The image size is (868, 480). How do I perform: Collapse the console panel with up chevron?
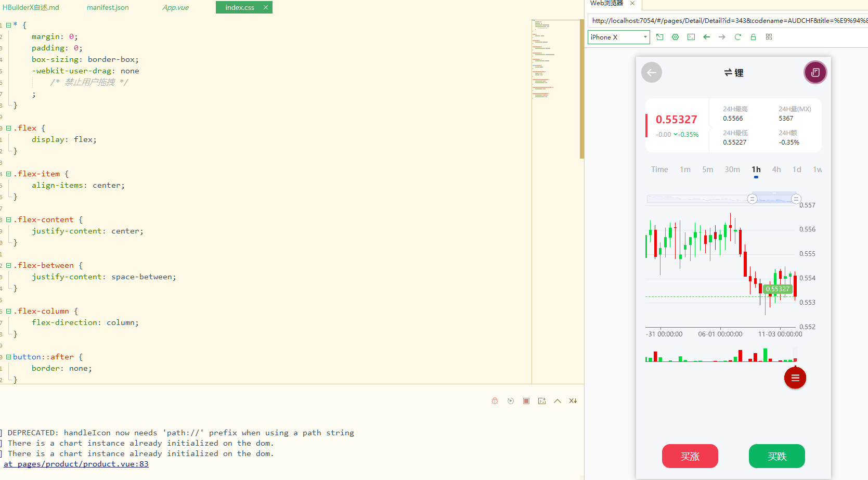(558, 401)
